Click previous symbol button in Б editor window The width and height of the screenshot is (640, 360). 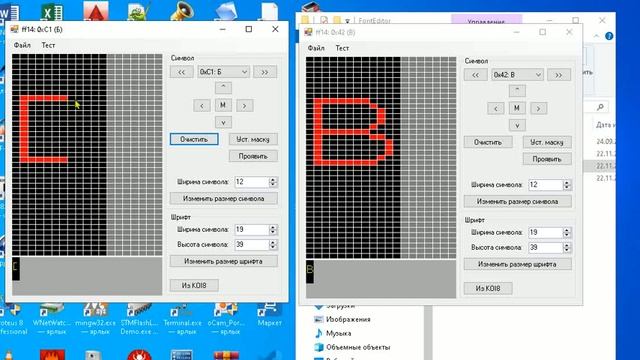[x=182, y=72]
